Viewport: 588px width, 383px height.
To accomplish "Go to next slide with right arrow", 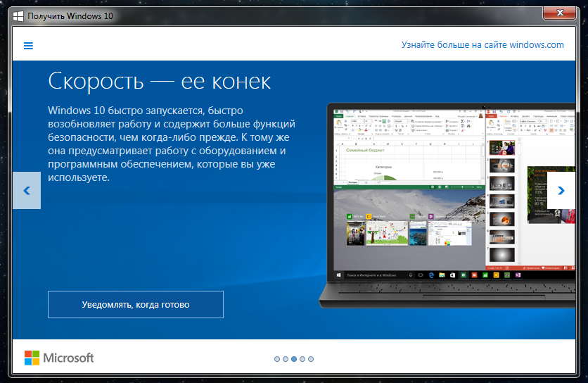I will [x=561, y=190].
